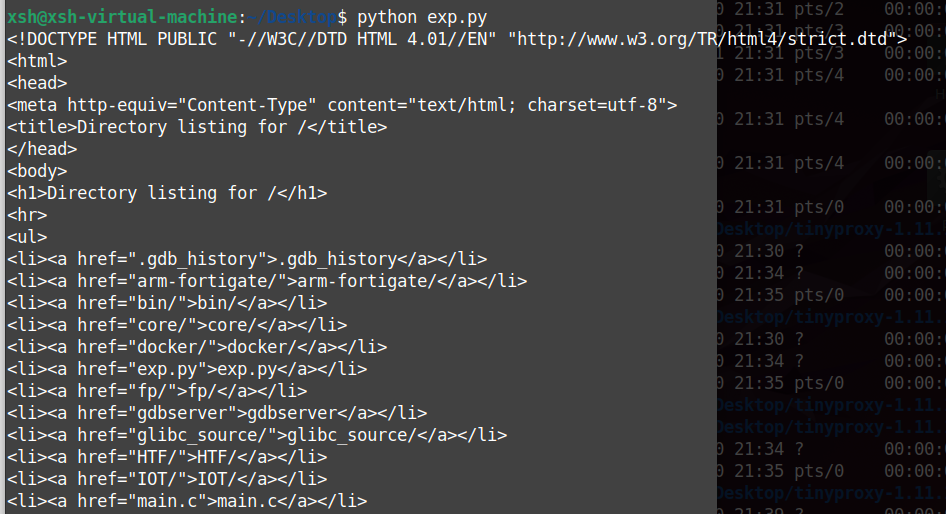Click the arm-fortigate/ list entry

[x=267, y=281]
